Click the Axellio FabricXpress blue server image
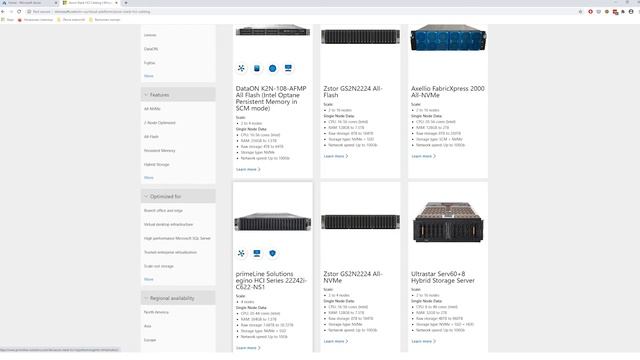640x360 pixels. point(448,38)
